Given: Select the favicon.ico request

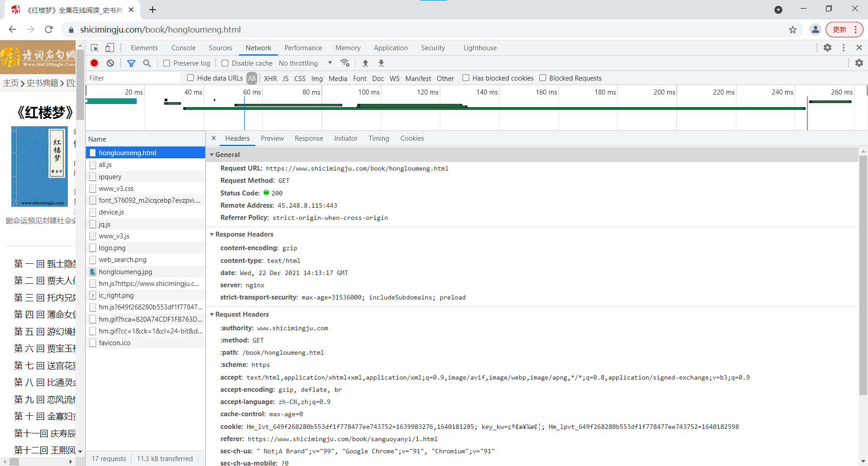Looking at the screenshot, I should [x=146, y=342].
